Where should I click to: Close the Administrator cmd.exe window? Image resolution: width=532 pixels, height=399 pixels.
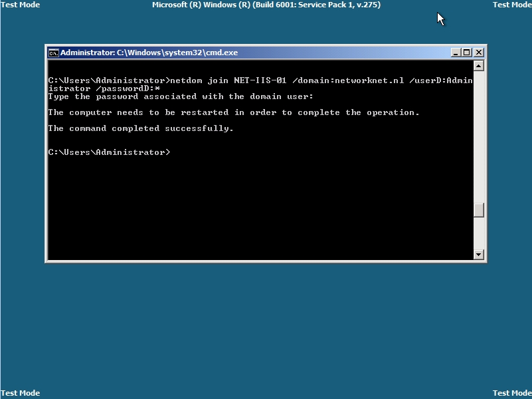[478, 53]
